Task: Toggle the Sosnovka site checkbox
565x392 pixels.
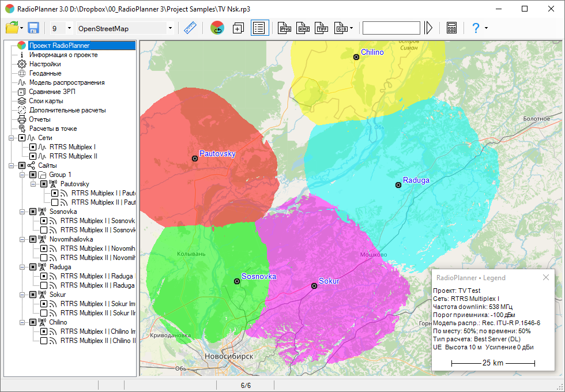Action: [33, 212]
